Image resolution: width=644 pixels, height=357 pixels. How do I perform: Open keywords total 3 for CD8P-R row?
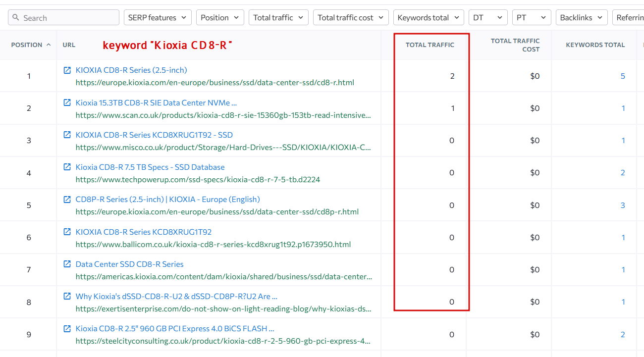(x=623, y=205)
